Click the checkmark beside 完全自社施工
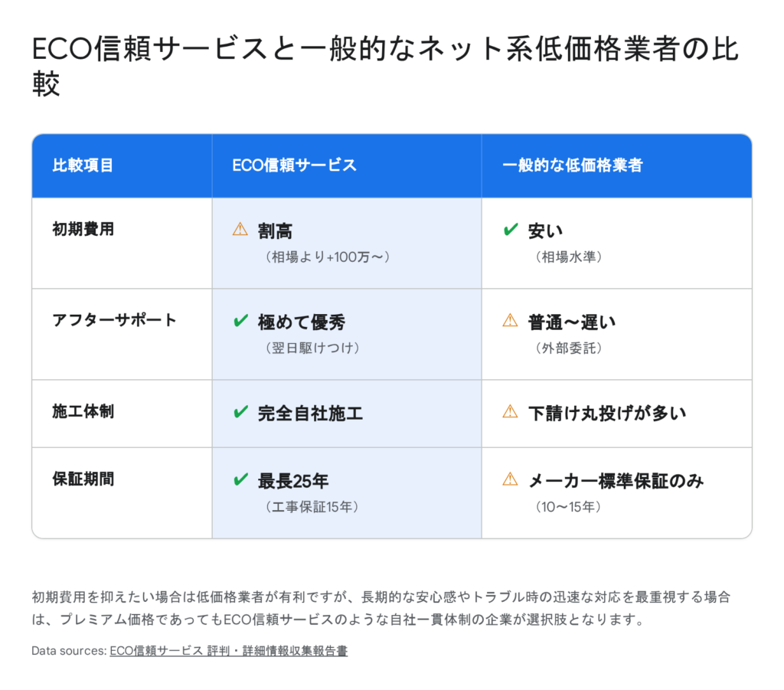Viewport: 784px width, 690px height. [240, 413]
